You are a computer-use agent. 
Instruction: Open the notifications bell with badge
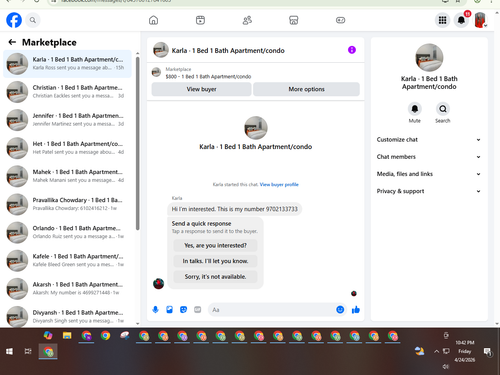(461, 20)
